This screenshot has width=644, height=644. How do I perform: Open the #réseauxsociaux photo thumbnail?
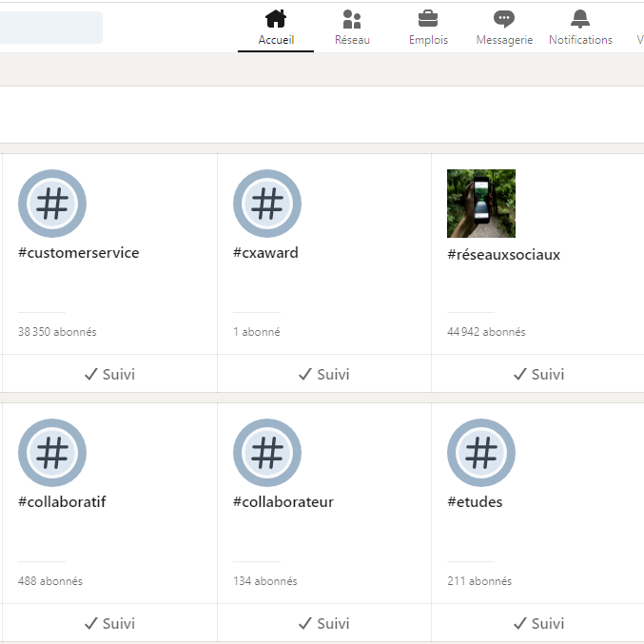click(x=481, y=204)
